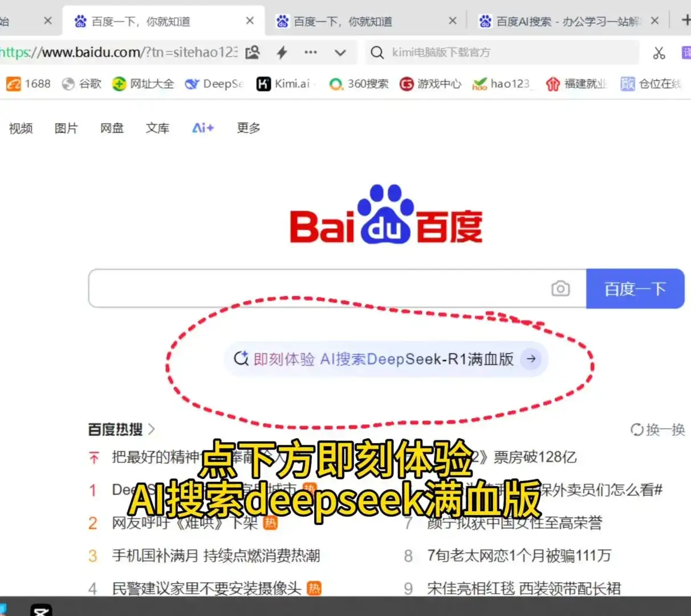
Task: Click the scissors screenshot icon near the address bar
Action: point(659,52)
